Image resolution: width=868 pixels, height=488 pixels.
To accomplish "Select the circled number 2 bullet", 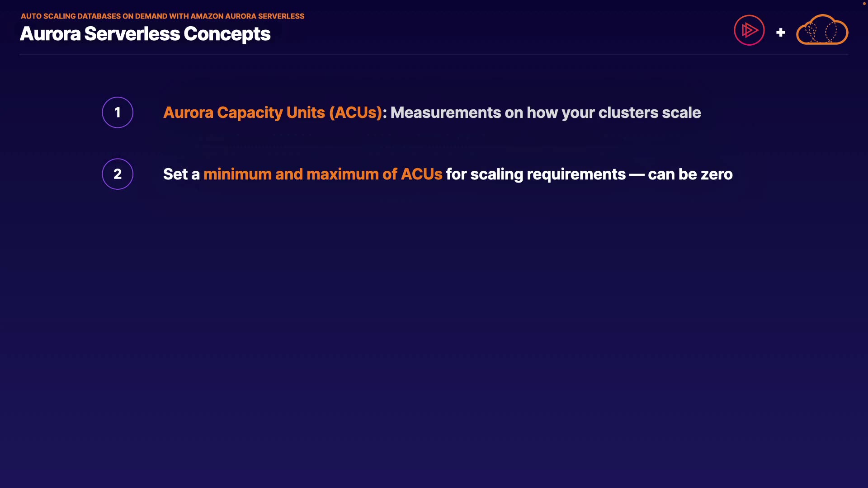I will 118,174.
